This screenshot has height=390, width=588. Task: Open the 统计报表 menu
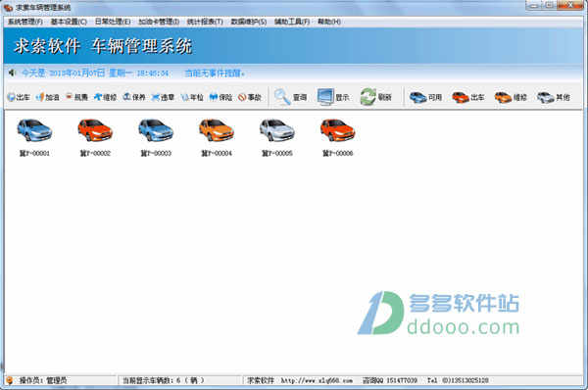coord(205,22)
